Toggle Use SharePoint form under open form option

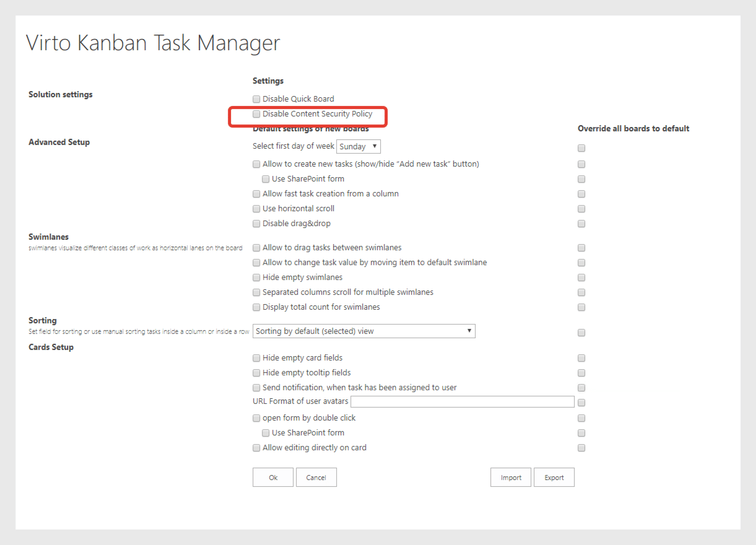(x=266, y=434)
